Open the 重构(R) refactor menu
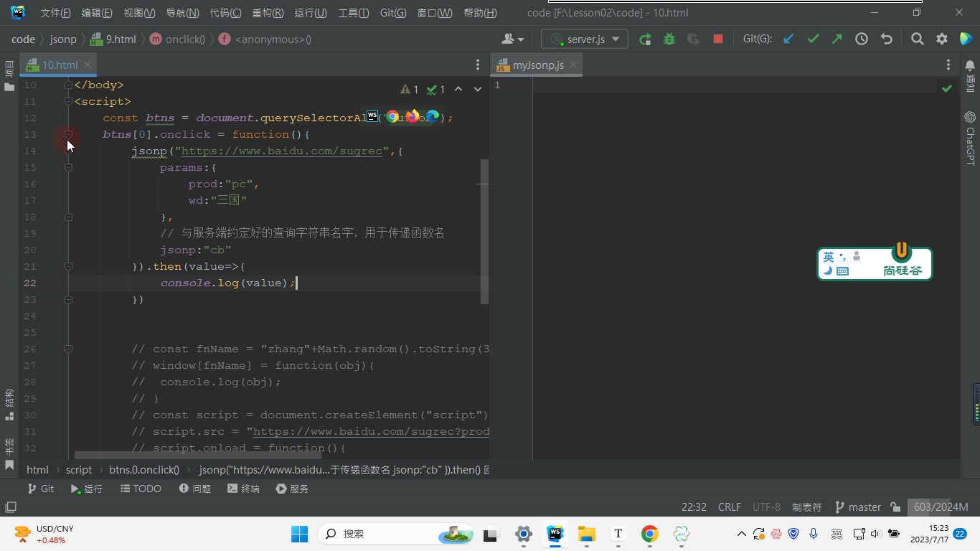The image size is (980, 551). click(x=268, y=13)
